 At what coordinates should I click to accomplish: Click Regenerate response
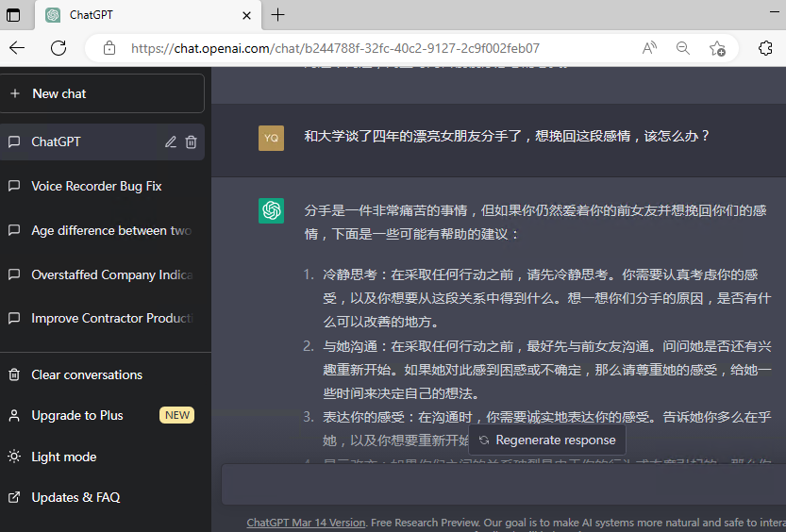547,441
